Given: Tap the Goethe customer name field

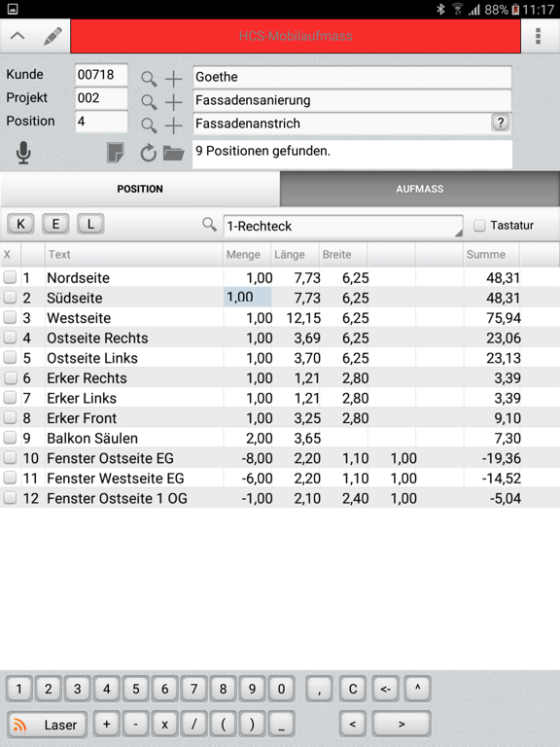Looking at the screenshot, I should pos(352,77).
